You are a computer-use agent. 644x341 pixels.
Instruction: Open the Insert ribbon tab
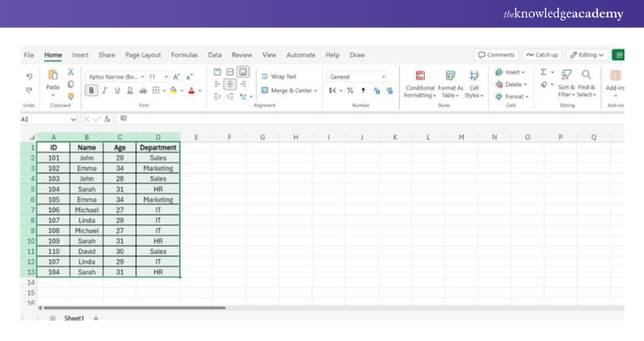80,55
